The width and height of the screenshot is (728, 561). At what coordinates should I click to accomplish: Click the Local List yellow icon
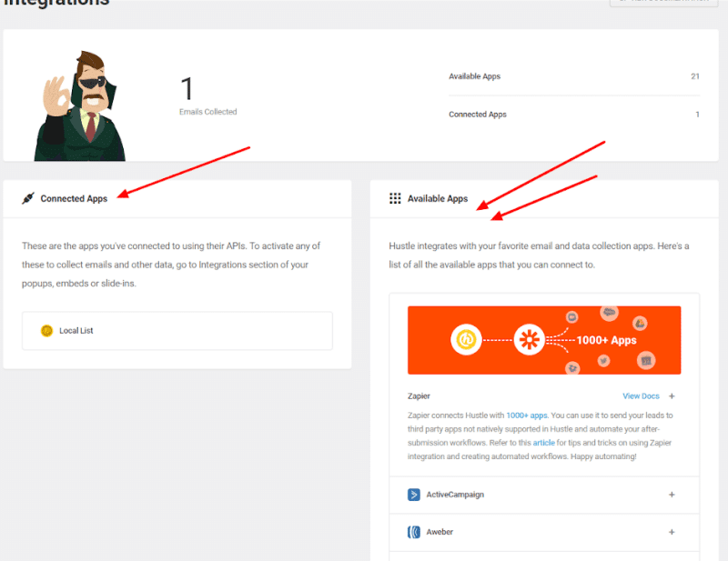[x=47, y=330]
